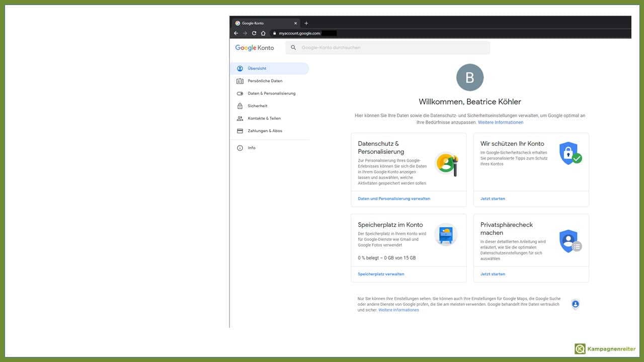Click Weitere Informationen link under welcome text
Screen dimensions: 644x362
pos(501,123)
